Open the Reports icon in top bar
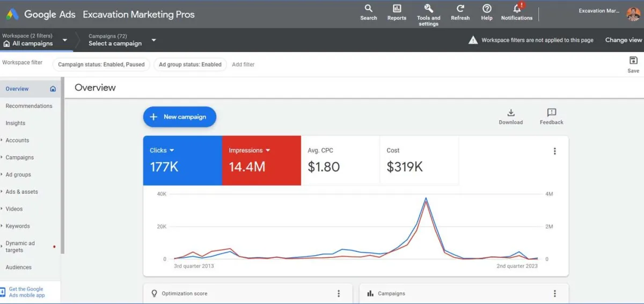644x304 pixels. 397,8
